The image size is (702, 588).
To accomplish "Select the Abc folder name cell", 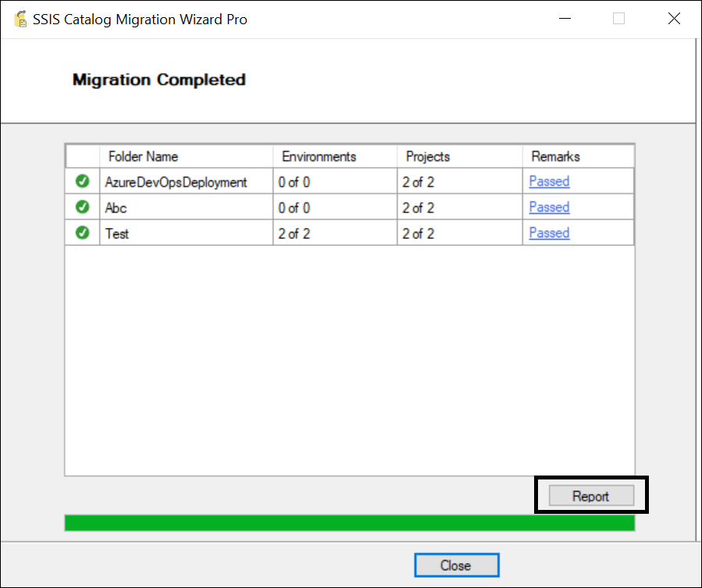I will click(x=187, y=207).
